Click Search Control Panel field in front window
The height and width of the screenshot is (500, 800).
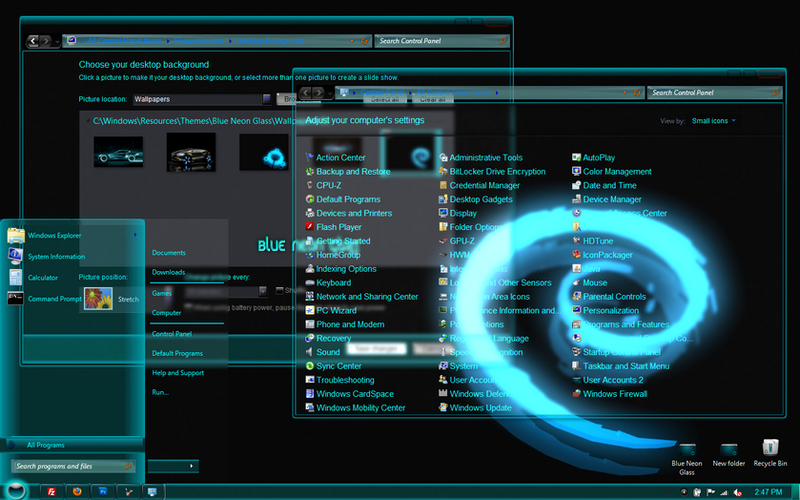pos(714,92)
